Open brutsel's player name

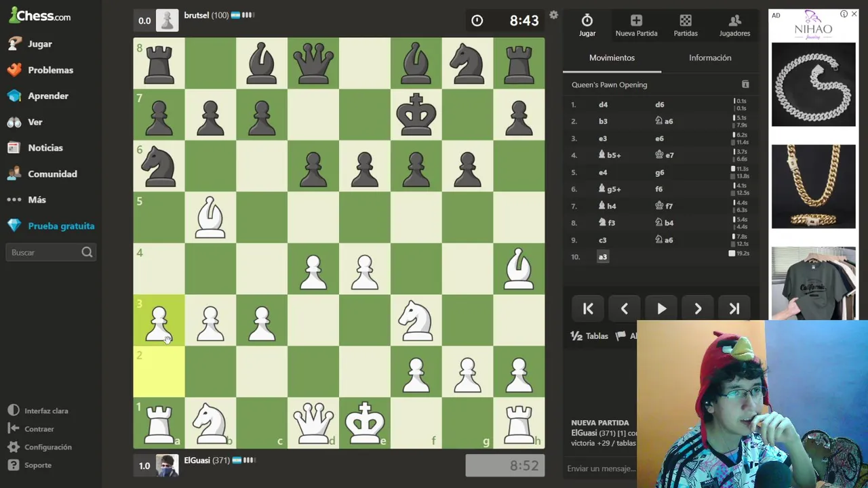pyautogui.click(x=197, y=15)
